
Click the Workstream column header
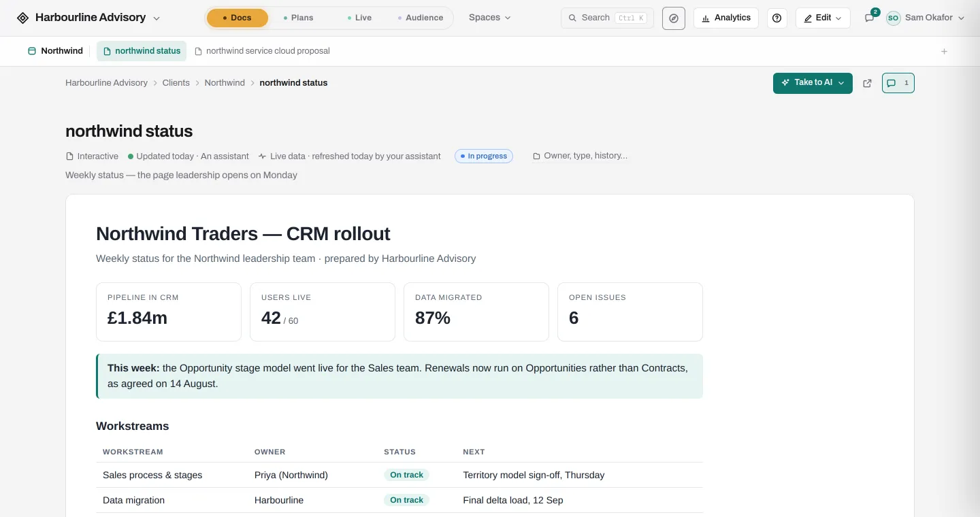(x=133, y=452)
